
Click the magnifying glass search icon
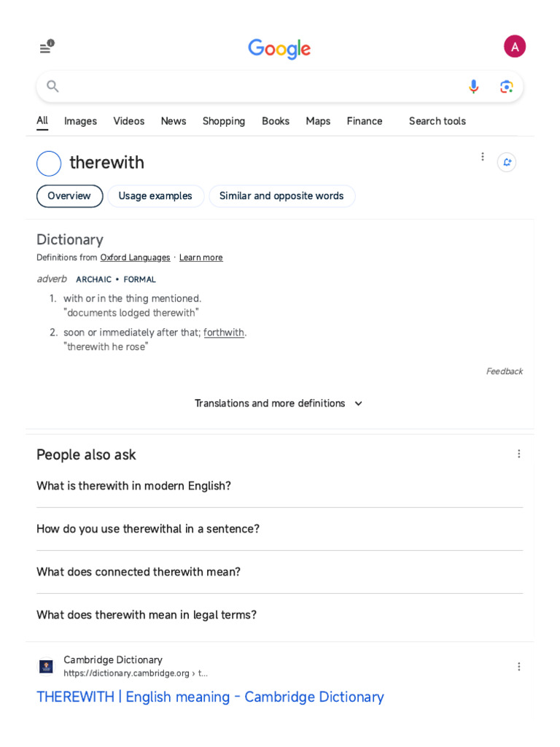tap(52, 86)
